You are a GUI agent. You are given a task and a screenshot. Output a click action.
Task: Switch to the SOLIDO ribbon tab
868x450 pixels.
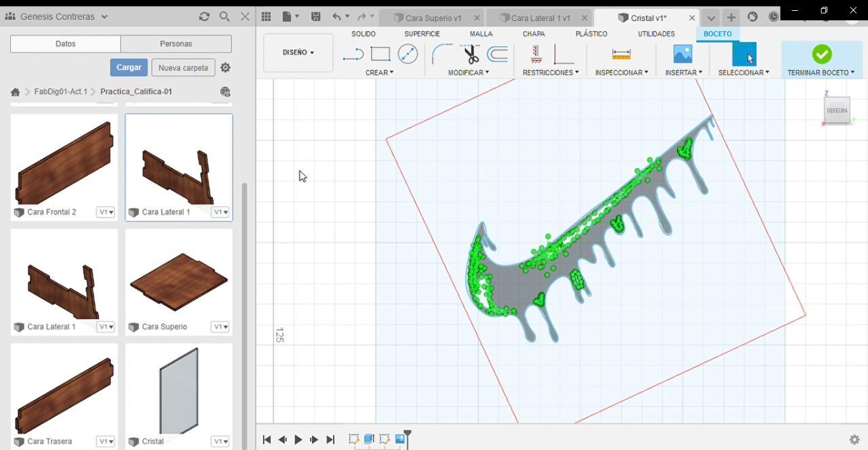tap(363, 34)
